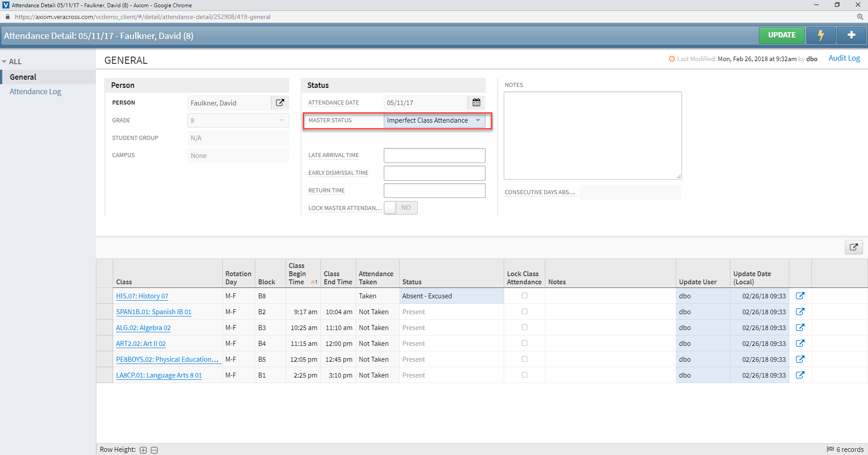Increase row height with plus icon
868x455 pixels.
[143, 450]
